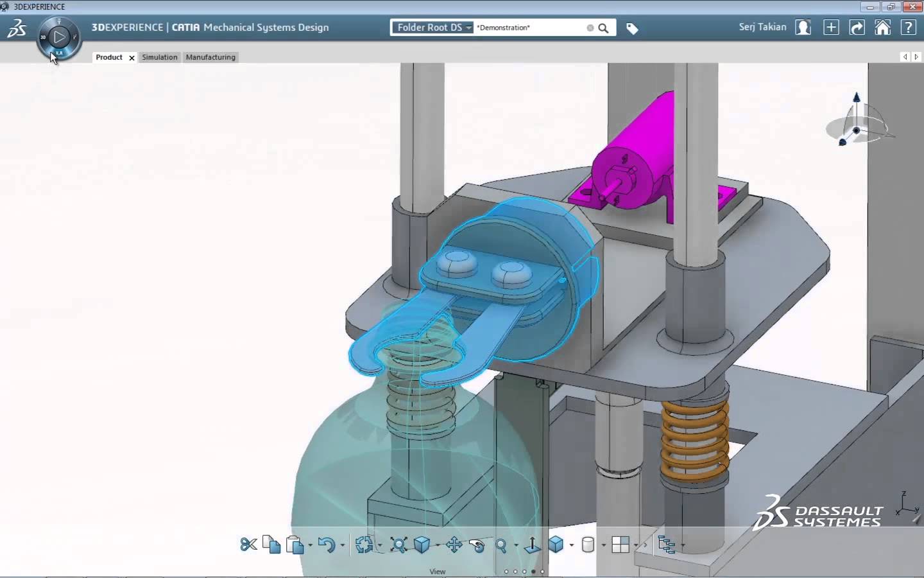Click the magnifier search button
The height and width of the screenshot is (578, 924).
603,28
